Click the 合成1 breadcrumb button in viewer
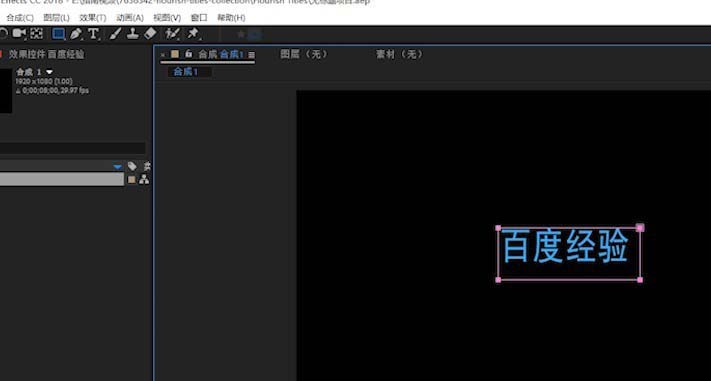711x381 pixels. 186,72
